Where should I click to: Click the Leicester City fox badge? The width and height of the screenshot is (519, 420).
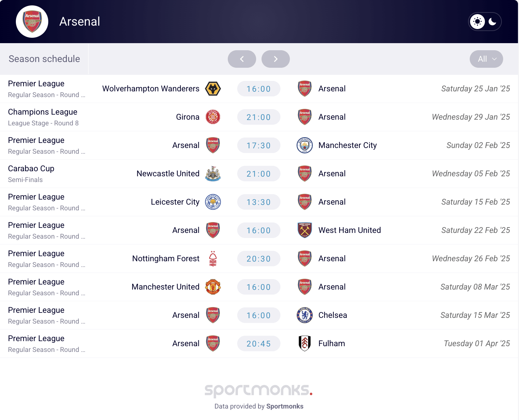[213, 202]
